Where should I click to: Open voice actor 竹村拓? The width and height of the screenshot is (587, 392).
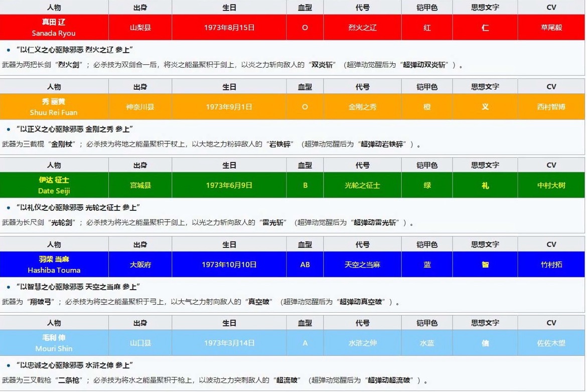pyautogui.click(x=551, y=265)
